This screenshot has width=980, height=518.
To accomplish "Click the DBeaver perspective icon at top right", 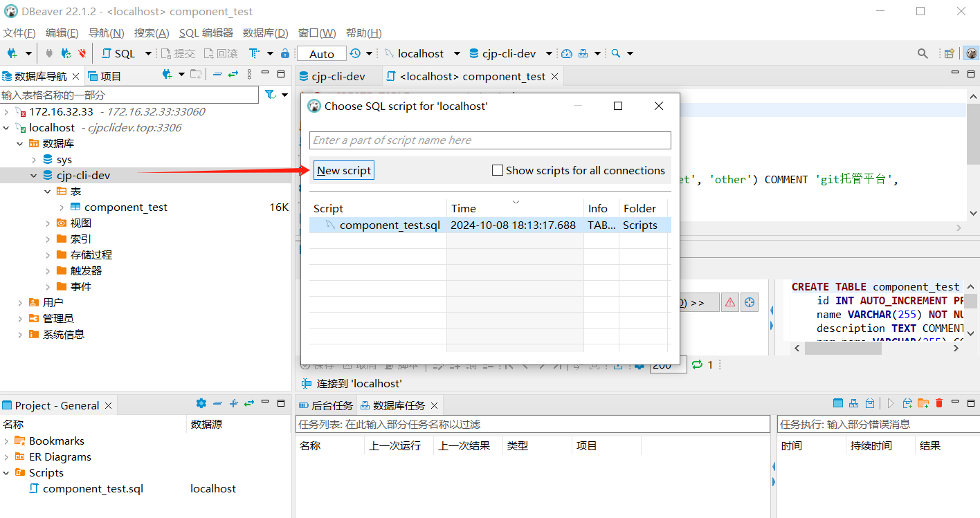I will (972, 53).
